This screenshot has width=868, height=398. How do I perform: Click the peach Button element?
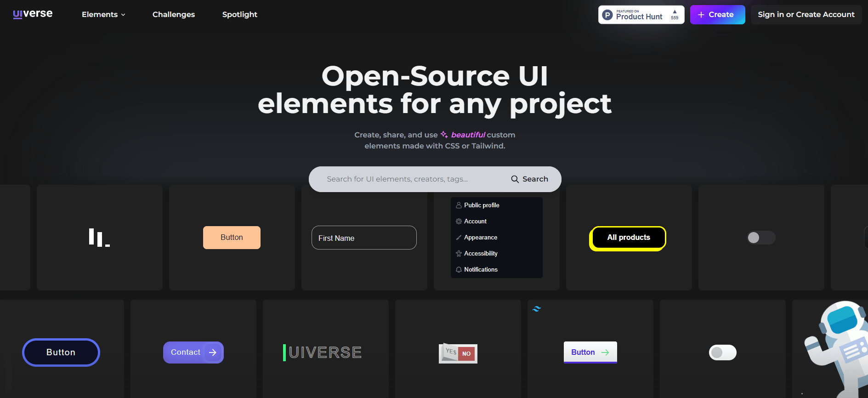tap(232, 238)
